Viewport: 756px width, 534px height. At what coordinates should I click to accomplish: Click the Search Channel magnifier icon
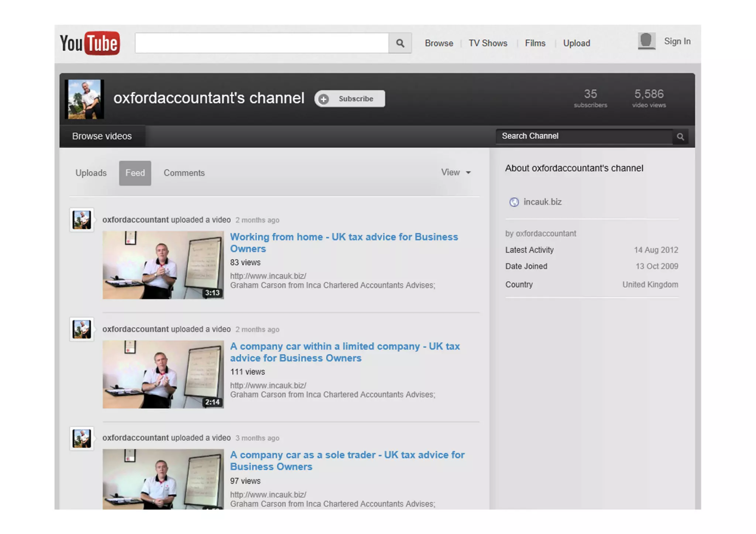tap(680, 137)
